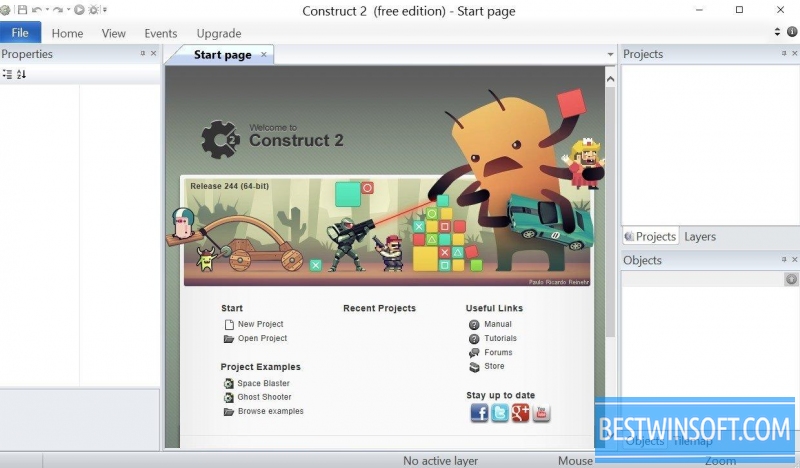The width and height of the screenshot is (800, 468).
Task: Click the Browse examples folder icon
Action: click(229, 412)
